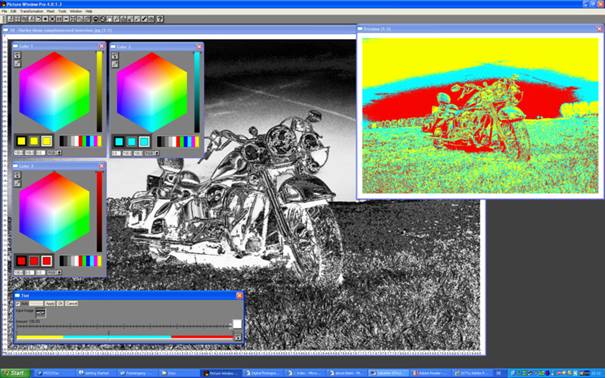Screen dimensions: 605x378
Task: Click the yellow brightness strip in Color 1
Action: 99,91
